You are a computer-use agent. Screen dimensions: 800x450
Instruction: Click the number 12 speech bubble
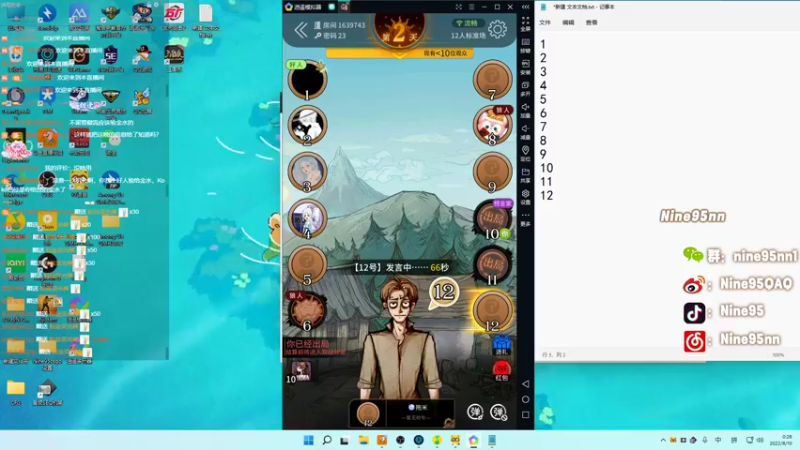pos(443,292)
